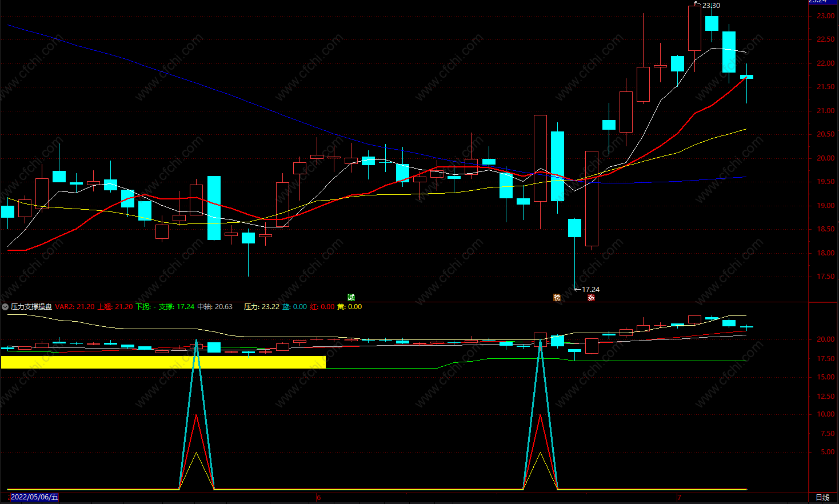The height and width of the screenshot is (504, 839).
Task: Select the 压力支撑操盘 indicator name
Action: [x=31, y=307]
